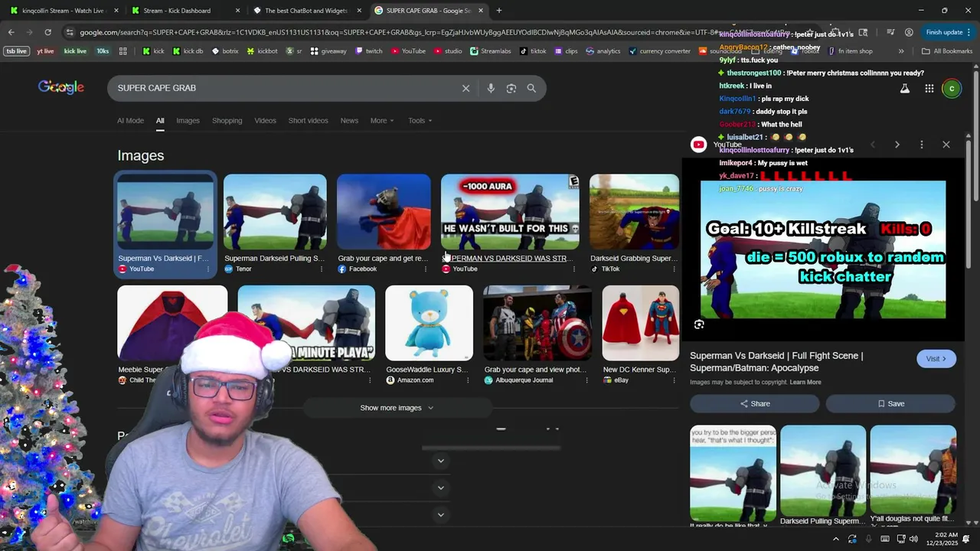
Task: Click the Visit button
Action: coord(936,359)
